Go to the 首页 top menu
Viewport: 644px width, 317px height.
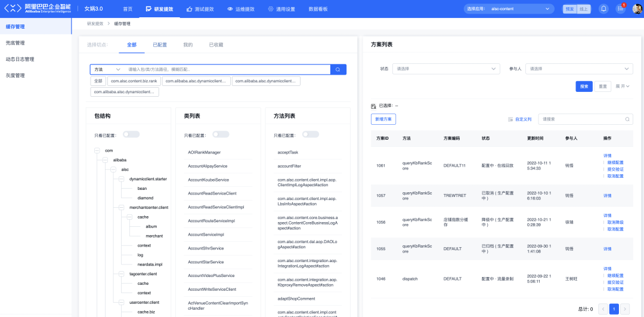[x=128, y=8]
